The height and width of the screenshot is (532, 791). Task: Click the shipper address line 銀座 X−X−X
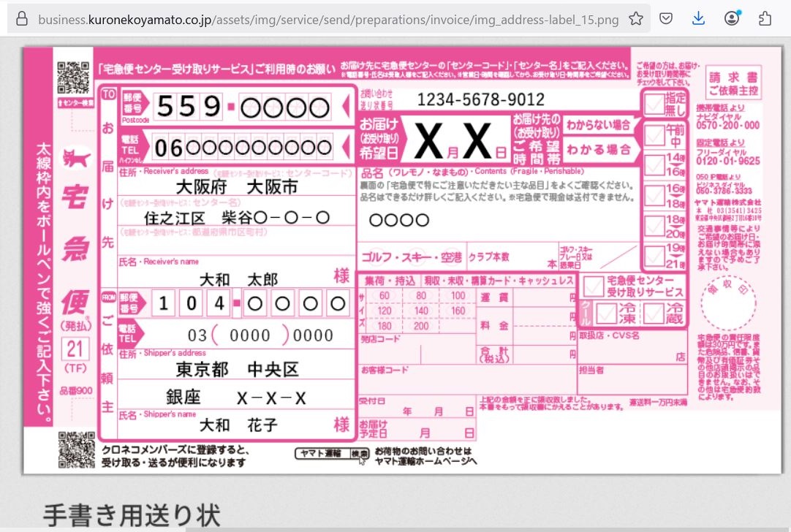coord(236,398)
